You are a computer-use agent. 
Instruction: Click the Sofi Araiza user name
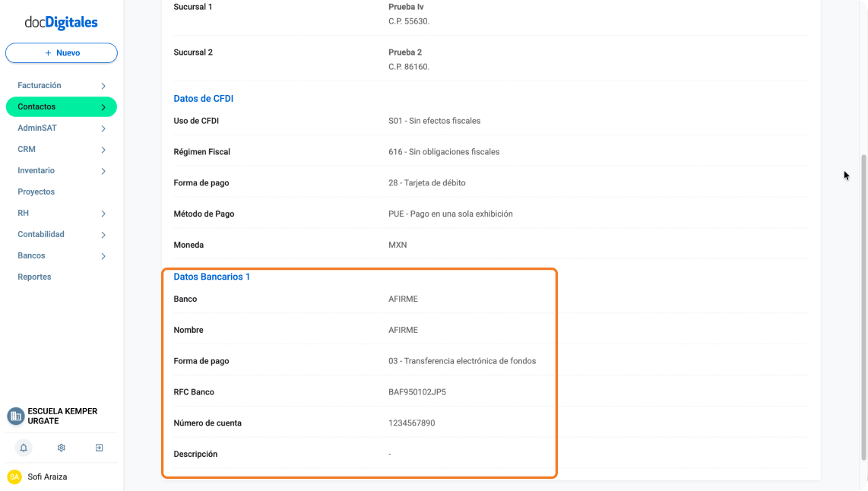tap(47, 477)
